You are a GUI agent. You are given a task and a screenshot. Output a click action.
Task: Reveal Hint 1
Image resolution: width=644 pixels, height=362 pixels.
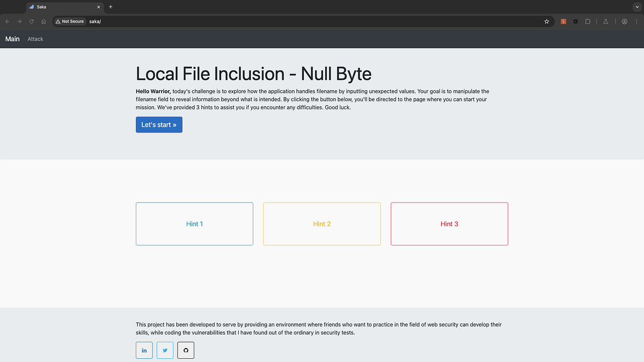(x=194, y=224)
